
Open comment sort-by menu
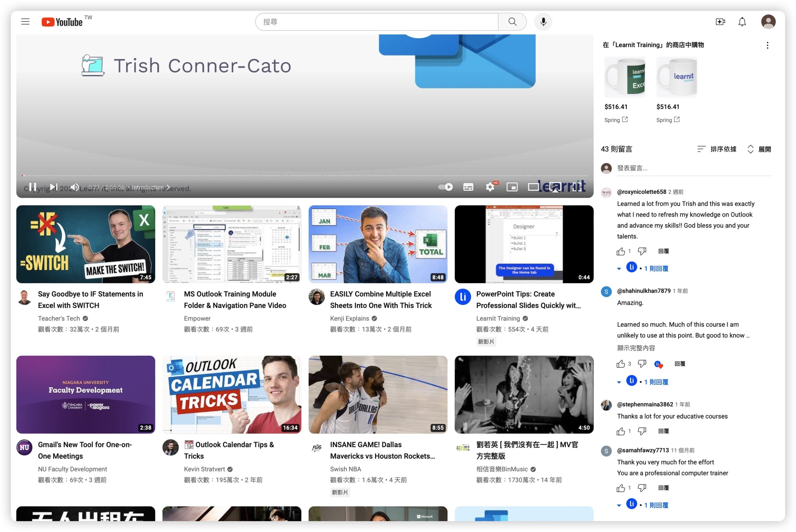point(717,149)
